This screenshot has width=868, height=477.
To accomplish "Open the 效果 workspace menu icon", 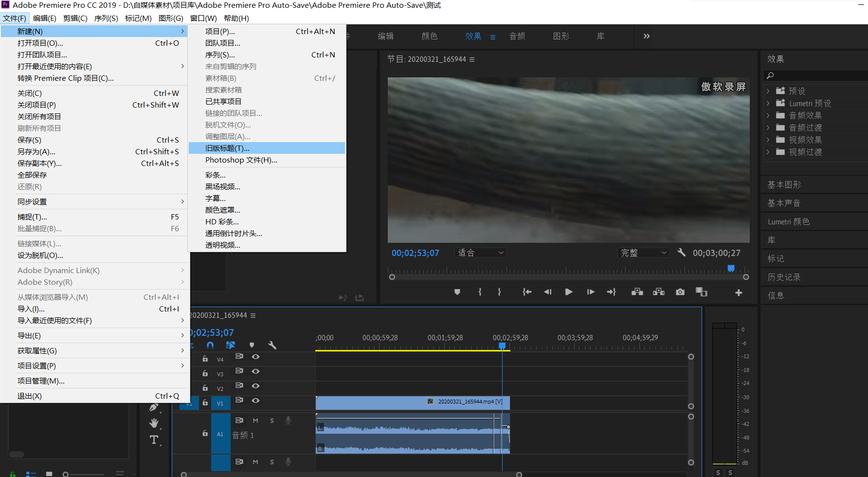I will [493, 37].
